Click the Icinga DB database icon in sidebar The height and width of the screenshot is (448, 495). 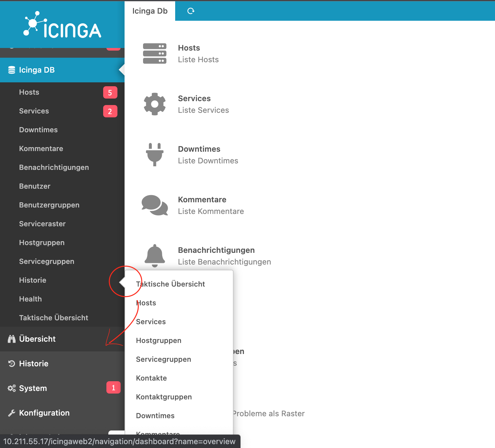tap(12, 70)
